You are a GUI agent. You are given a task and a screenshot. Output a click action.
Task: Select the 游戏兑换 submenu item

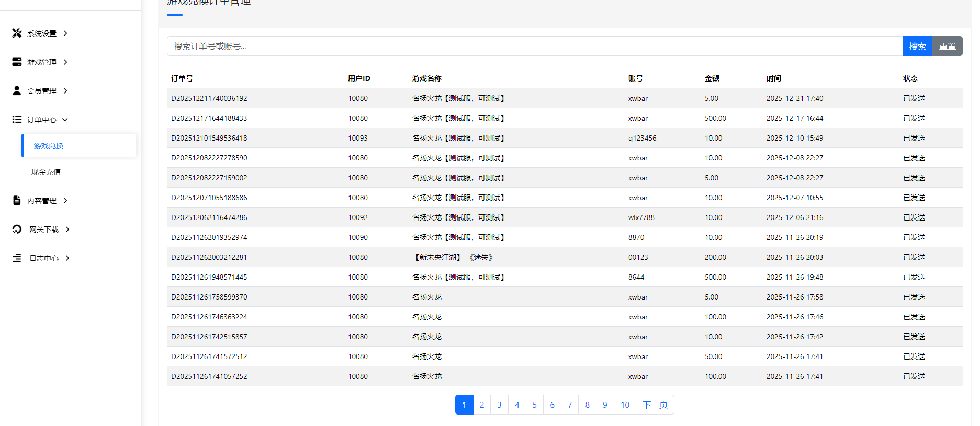[49, 146]
